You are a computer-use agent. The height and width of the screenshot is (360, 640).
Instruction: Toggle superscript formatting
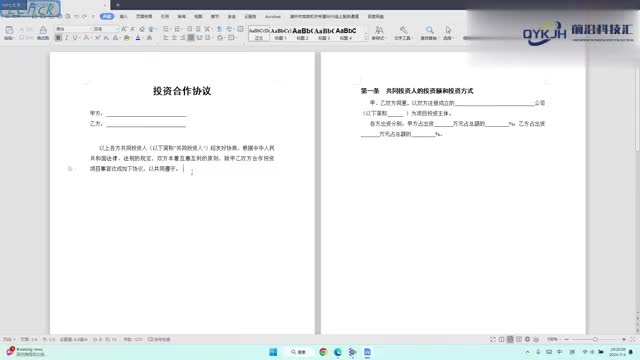click(97, 38)
